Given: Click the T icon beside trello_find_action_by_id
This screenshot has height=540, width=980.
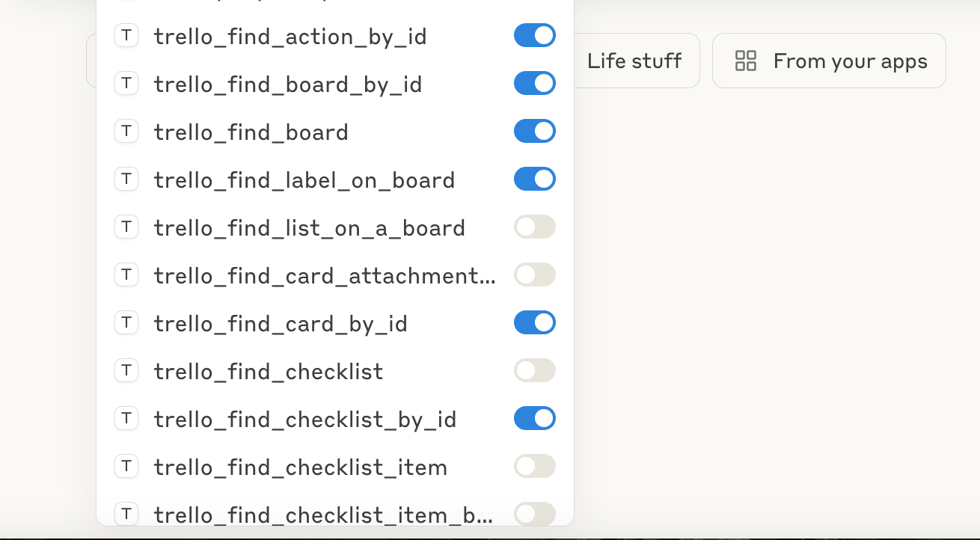Looking at the screenshot, I should coord(126,35).
